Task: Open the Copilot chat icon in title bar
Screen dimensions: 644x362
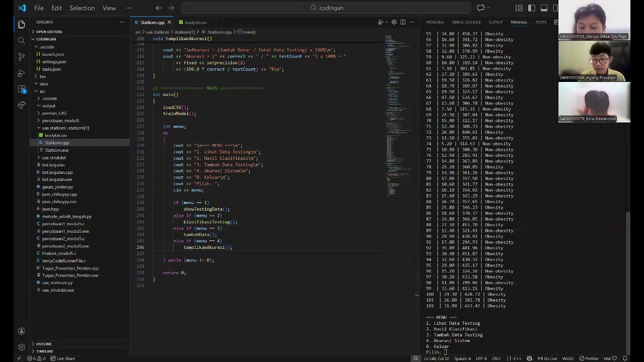Action: tap(480, 8)
